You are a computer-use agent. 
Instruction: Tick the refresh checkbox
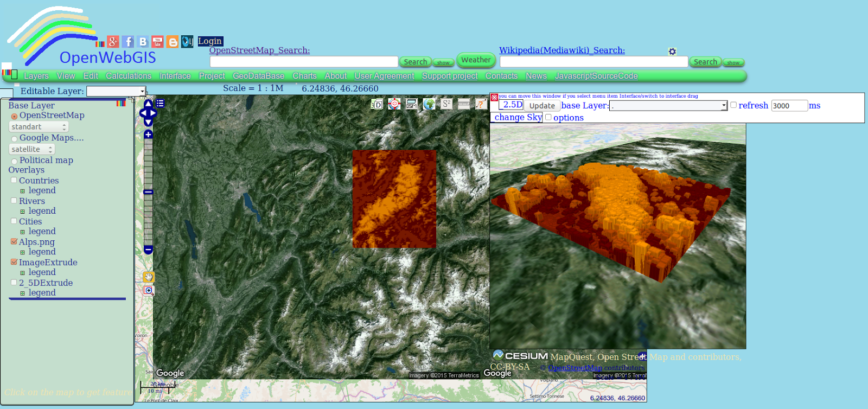tap(733, 105)
